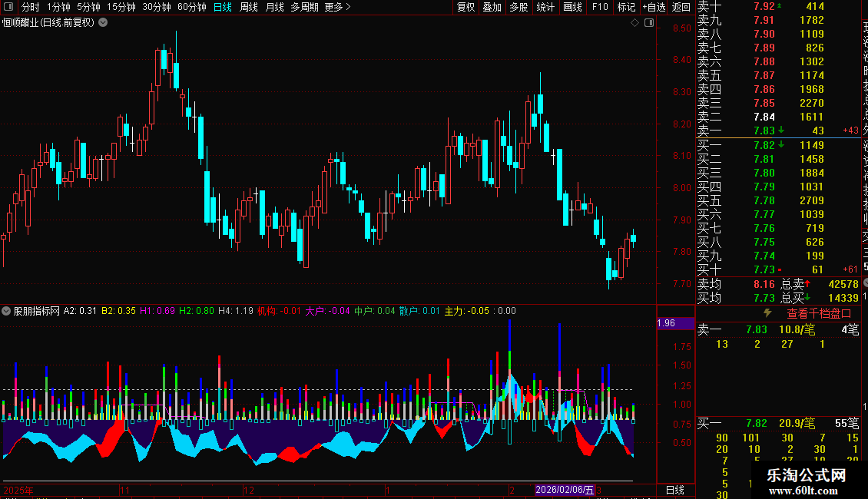This screenshot has width=868, height=499.
Task: Select the 60分钟 period tab
Action: 192,7
